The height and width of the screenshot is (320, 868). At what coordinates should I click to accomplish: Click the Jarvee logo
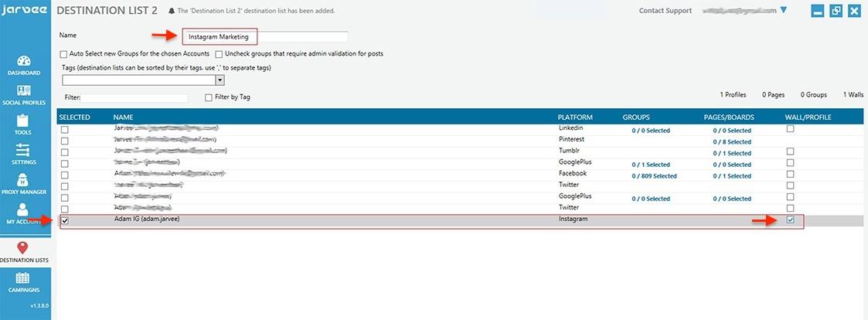(x=25, y=11)
